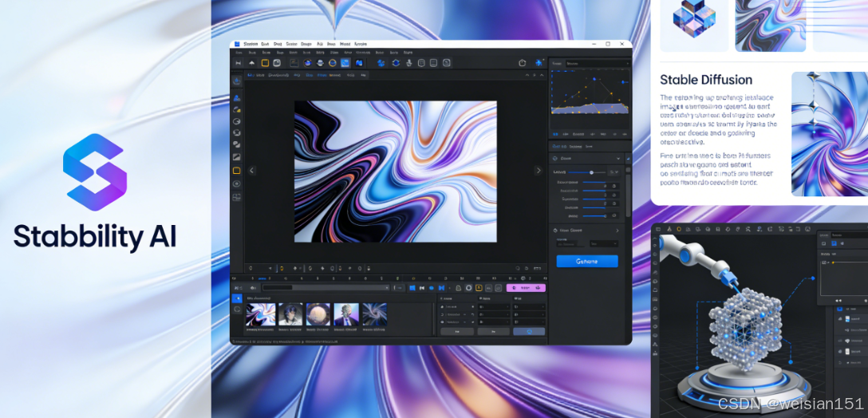Click the diagonal gradient icon in left sidebar

236,157
